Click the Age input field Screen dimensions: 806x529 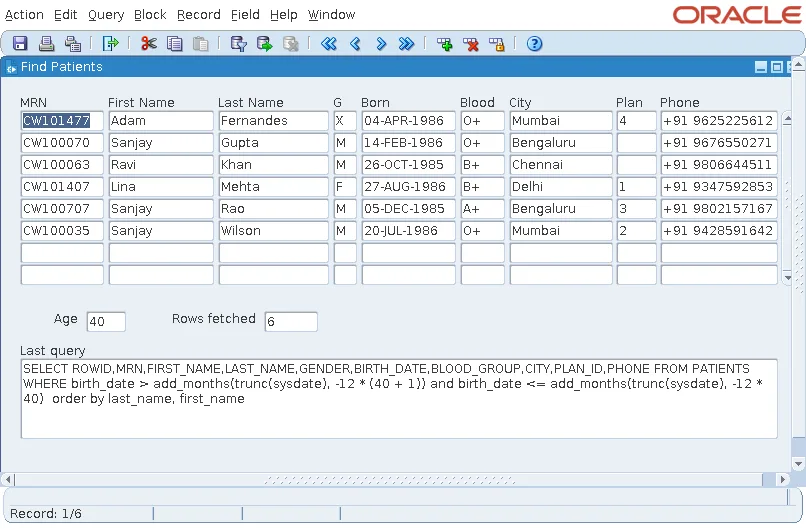point(106,322)
